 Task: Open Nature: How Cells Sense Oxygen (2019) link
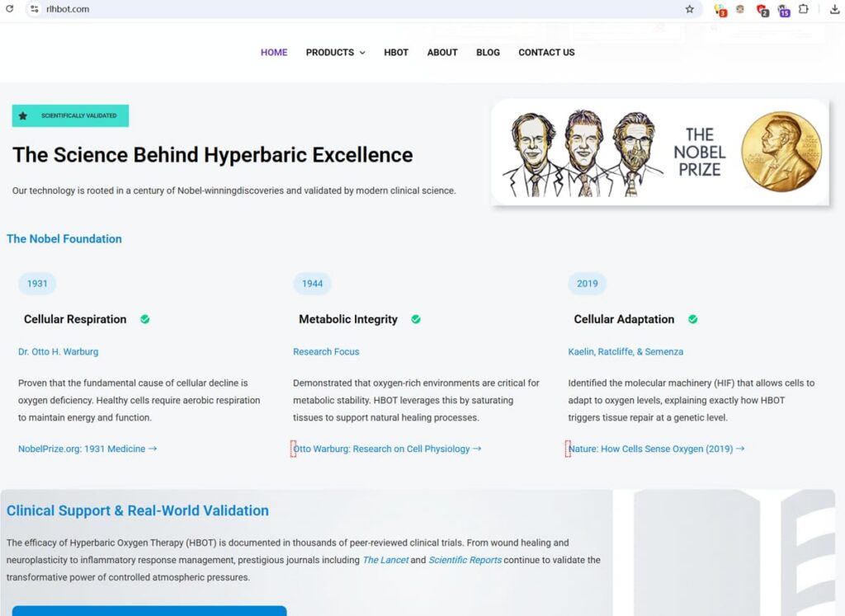point(656,449)
